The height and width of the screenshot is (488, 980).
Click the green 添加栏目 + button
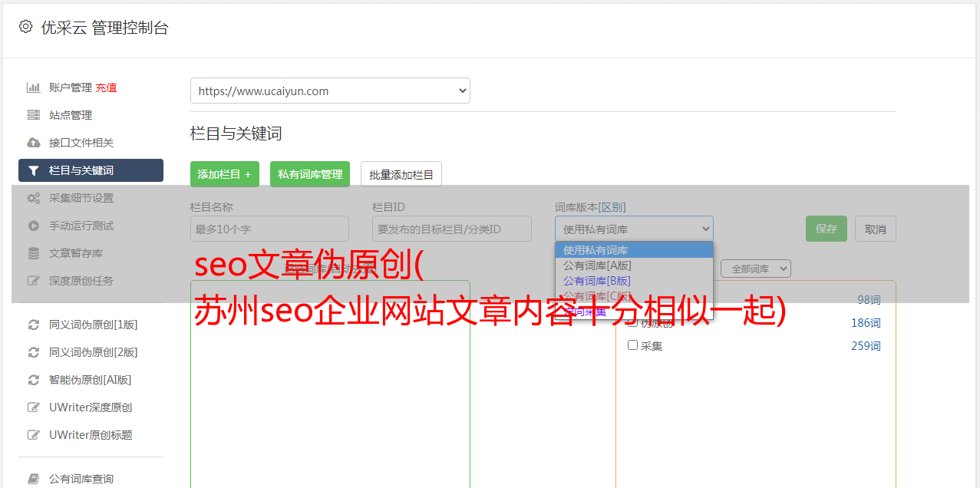225,174
